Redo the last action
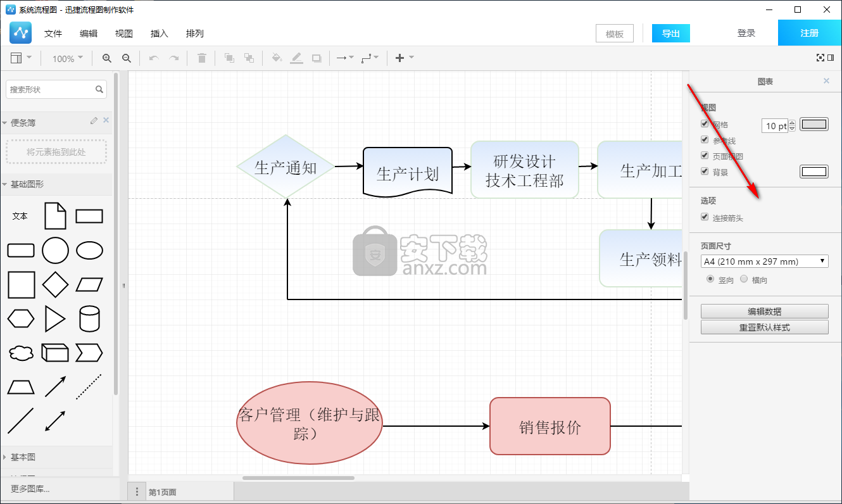 pyautogui.click(x=173, y=58)
